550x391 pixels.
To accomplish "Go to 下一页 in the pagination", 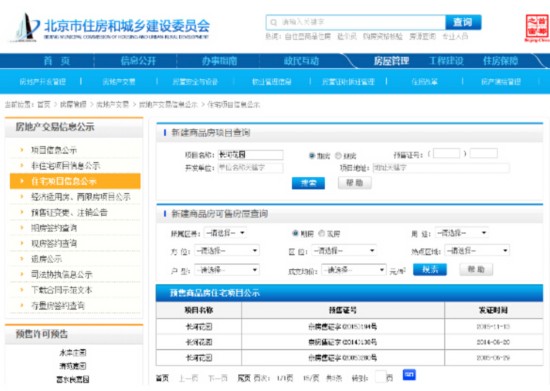I will point(217,378).
